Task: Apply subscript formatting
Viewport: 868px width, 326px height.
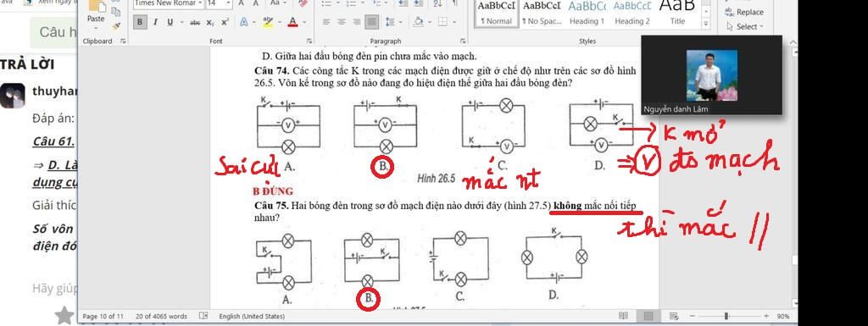Action: tap(210, 23)
